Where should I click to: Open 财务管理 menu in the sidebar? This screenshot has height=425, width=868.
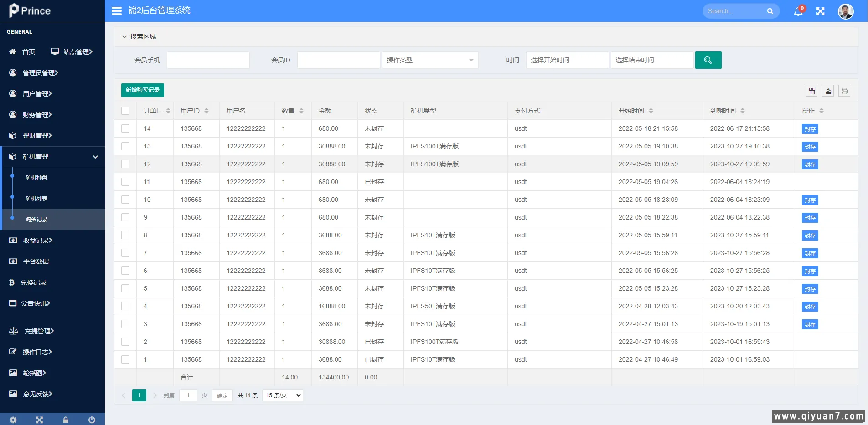[x=37, y=115]
